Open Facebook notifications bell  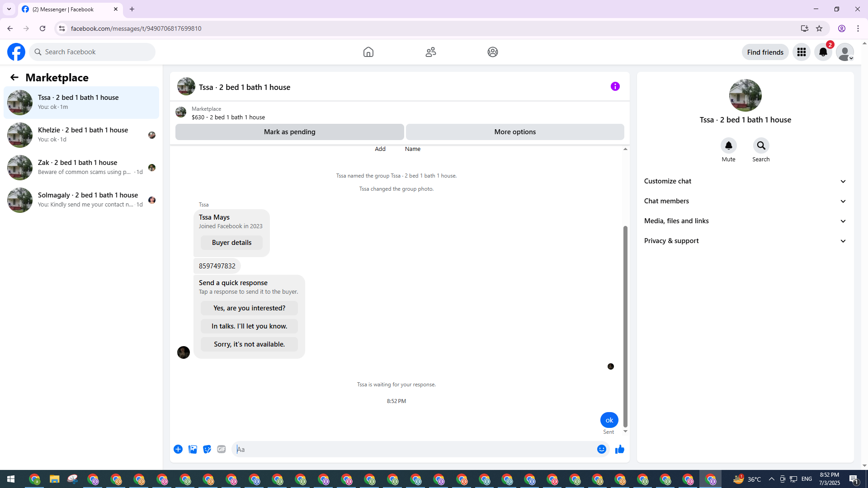pos(823,52)
